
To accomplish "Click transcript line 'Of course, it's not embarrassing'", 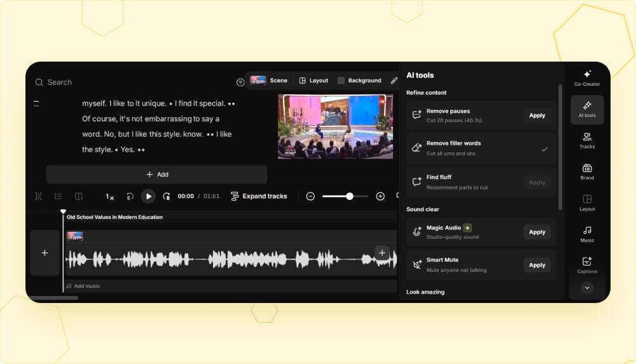I will click(x=151, y=119).
